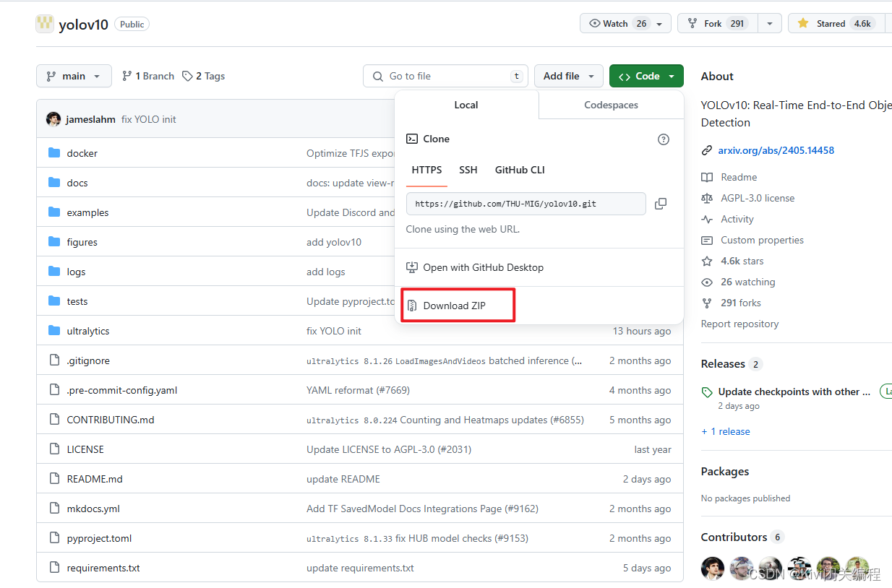Open Update LICENSE to AGPL-3.0 commit link
The image size is (892, 588).
click(x=389, y=449)
